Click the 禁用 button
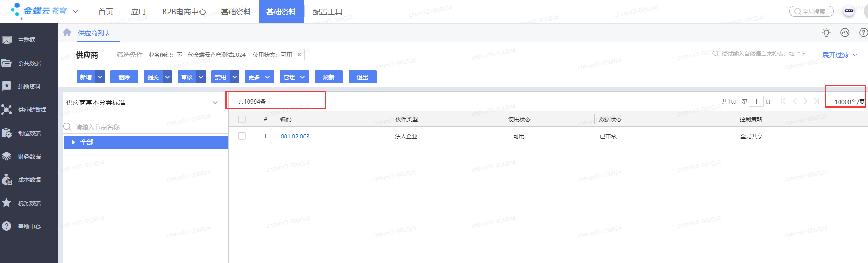Image resolution: width=868 pixels, height=263 pixels. pyautogui.click(x=221, y=77)
